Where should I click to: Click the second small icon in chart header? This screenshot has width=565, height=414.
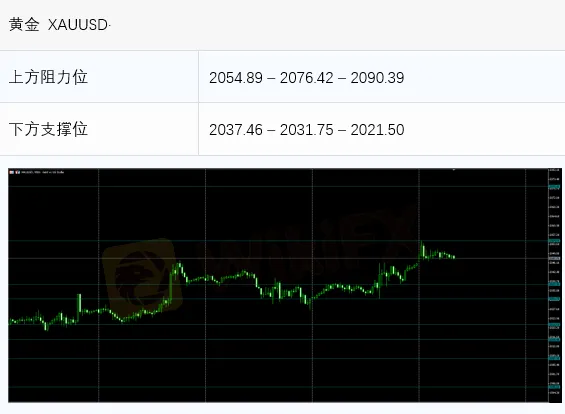pos(18,172)
